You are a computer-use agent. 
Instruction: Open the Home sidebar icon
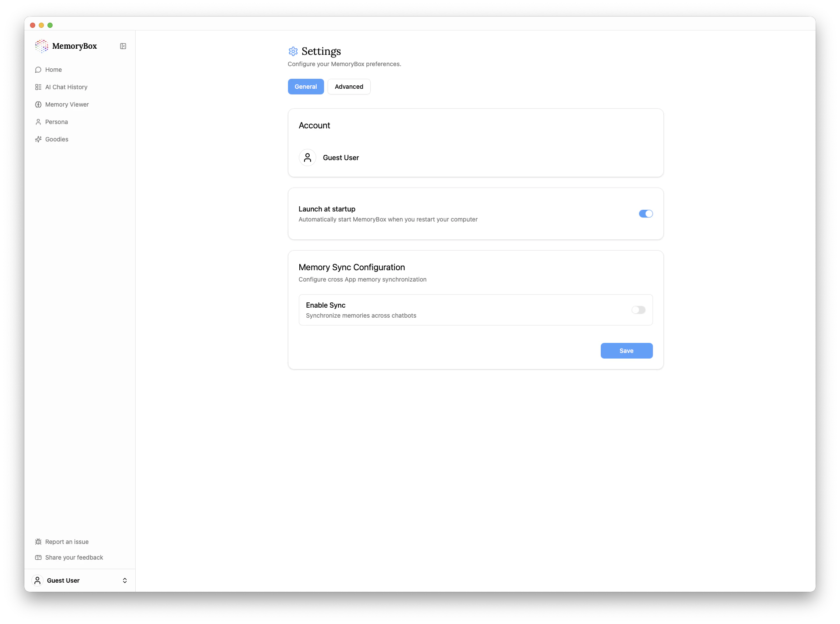[x=38, y=70]
